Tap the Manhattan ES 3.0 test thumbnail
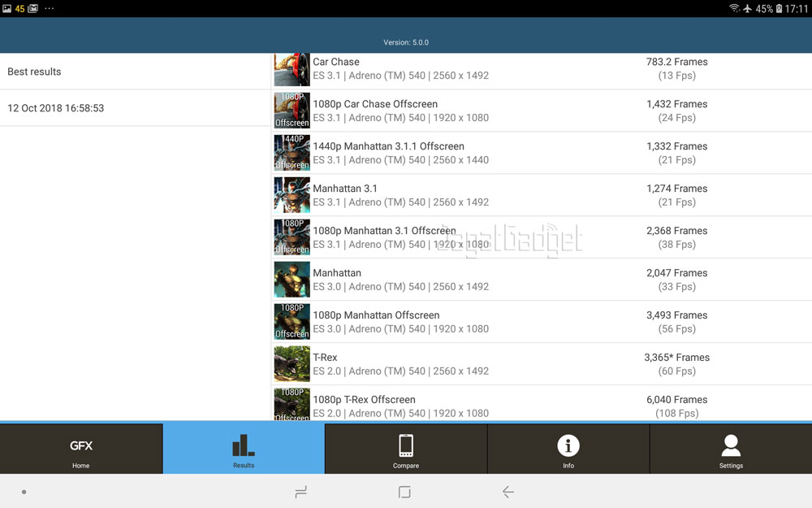The height and width of the screenshot is (508, 812). point(292,280)
